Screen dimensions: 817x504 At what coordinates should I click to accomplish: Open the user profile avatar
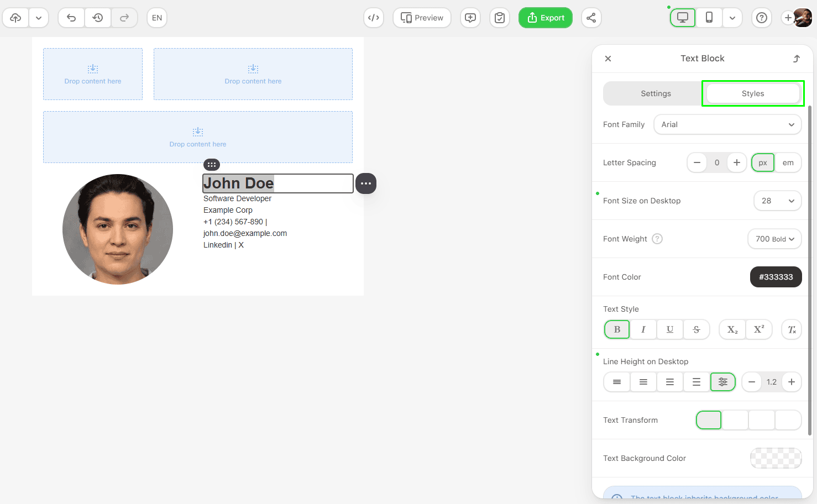pyautogui.click(x=803, y=18)
